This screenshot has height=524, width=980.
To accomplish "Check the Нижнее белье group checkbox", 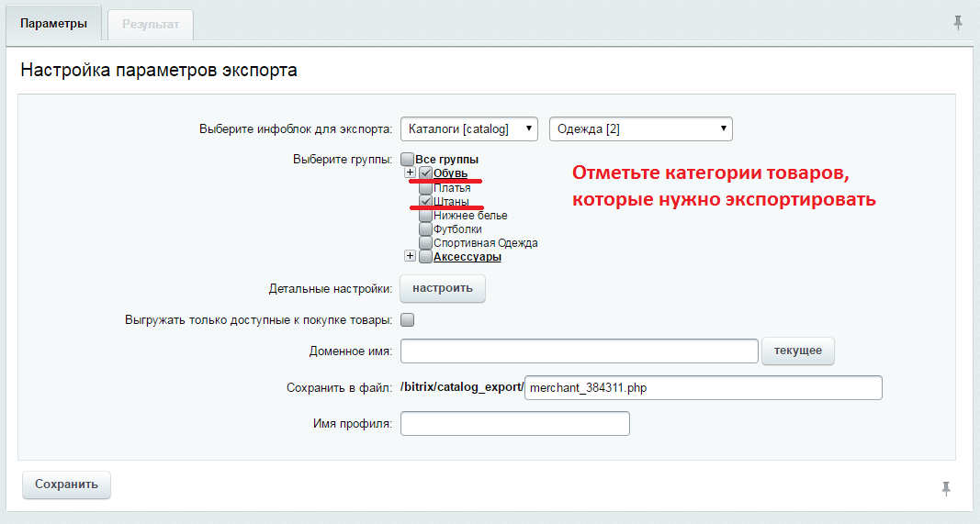I will coord(425,215).
